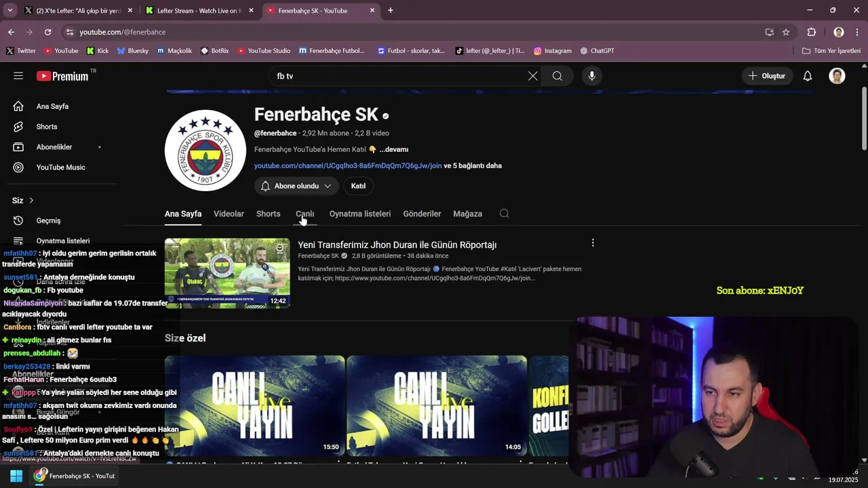Open Tüm Yer İşaretleri bookmarks folder
The width and height of the screenshot is (868, 488).
coord(831,51)
